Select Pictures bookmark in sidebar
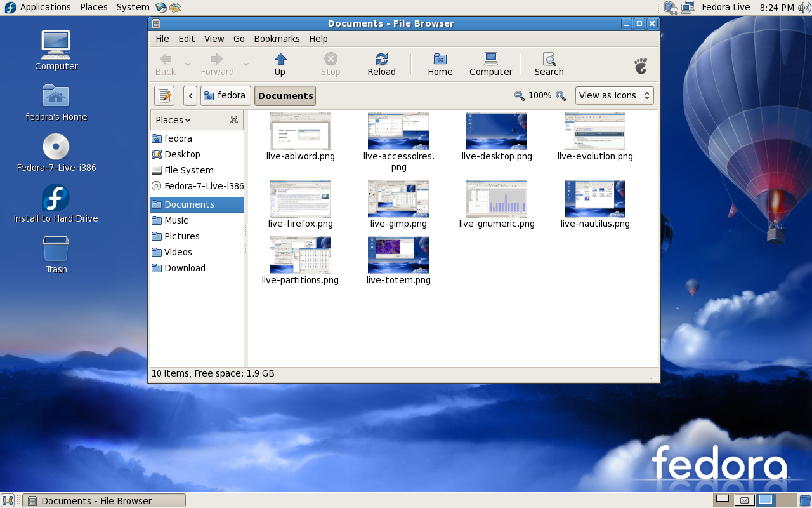 (197, 236)
